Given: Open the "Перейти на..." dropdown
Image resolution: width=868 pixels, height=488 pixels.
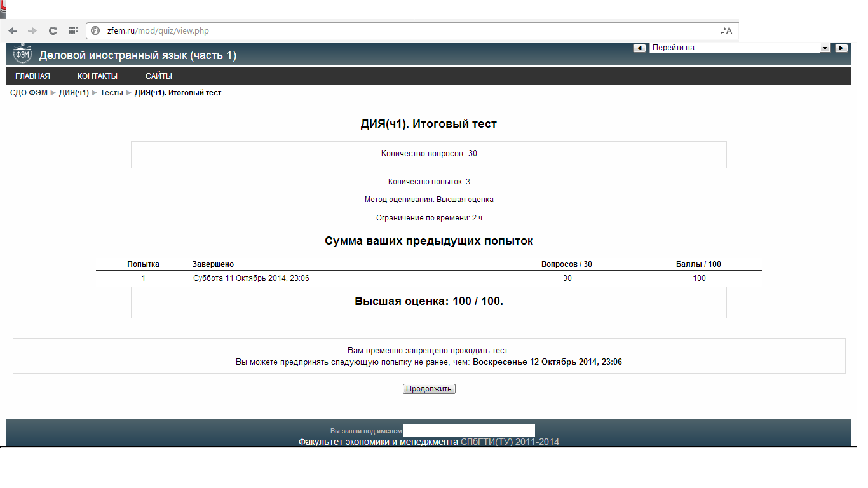Looking at the screenshot, I should click(x=740, y=48).
